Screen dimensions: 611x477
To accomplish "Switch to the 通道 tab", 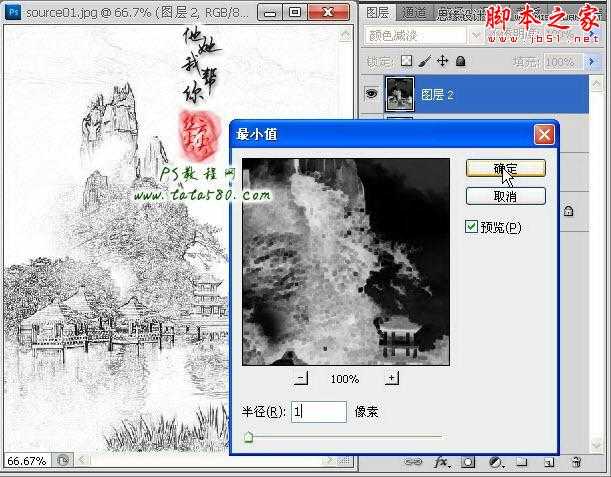I will [x=414, y=13].
